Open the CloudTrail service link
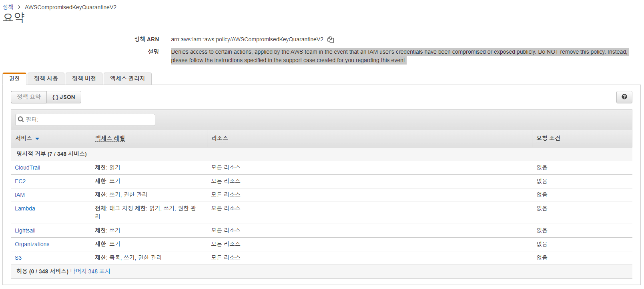 [x=28, y=168]
